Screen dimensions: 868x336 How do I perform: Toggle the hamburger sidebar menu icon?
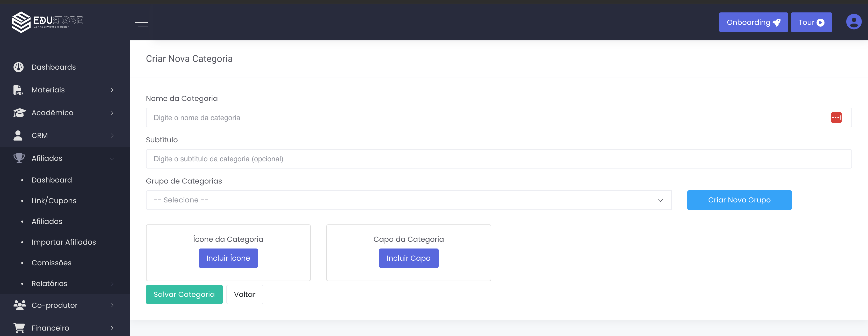point(142,23)
